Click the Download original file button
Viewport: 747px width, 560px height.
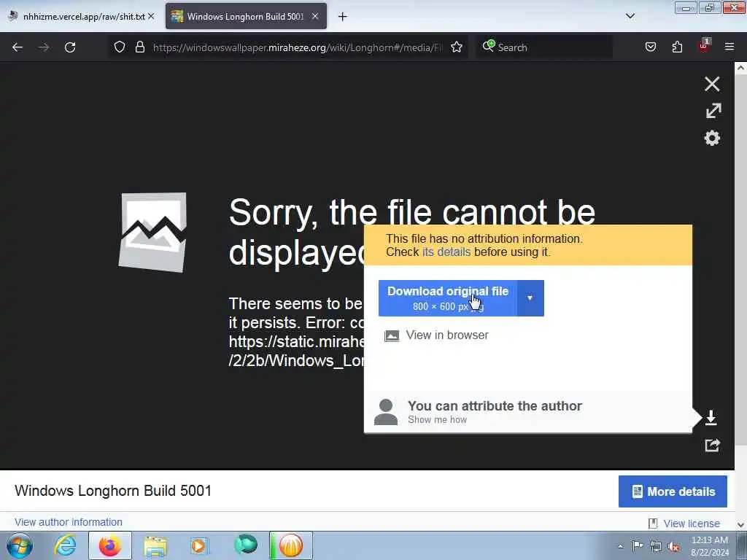(x=448, y=298)
